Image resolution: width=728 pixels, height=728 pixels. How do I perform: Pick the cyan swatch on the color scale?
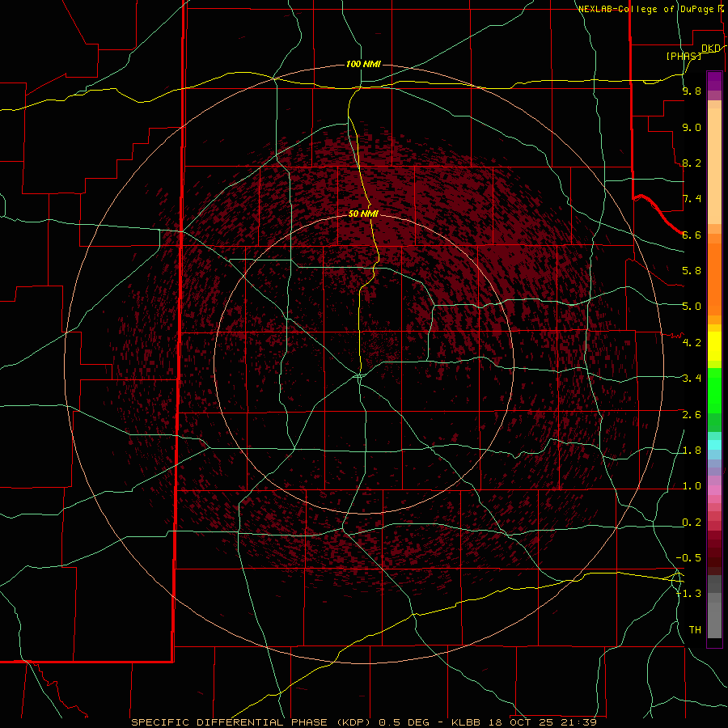[x=714, y=445]
